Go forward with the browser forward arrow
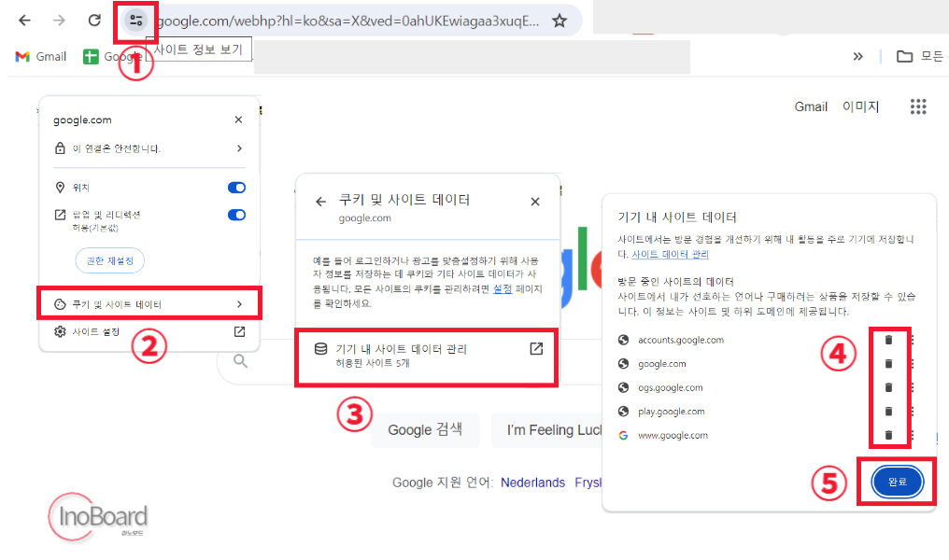Viewport: 949px width, 560px height. pyautogui.click(x=59, y=21)
